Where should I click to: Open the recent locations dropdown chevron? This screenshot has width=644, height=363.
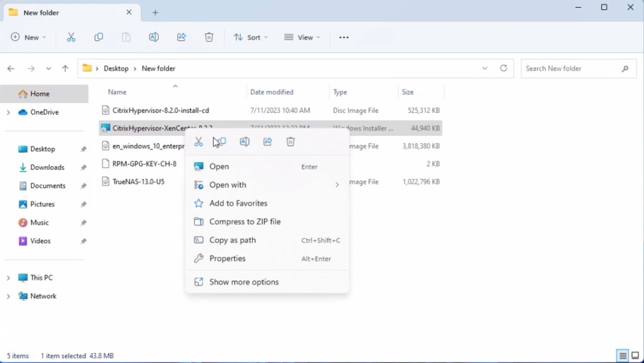tap(49, 68)
